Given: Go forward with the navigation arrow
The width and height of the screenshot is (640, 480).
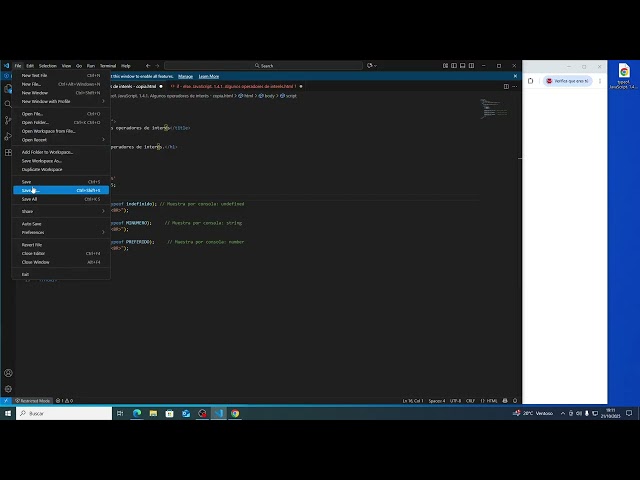Looking at the screenshot, I should (157, 65).
